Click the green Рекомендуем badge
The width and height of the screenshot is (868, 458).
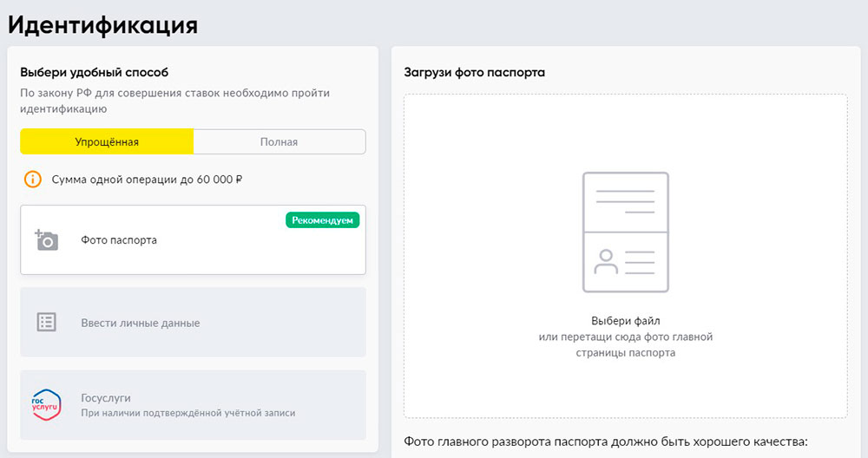pyautogui.click(x=323, y=220)
